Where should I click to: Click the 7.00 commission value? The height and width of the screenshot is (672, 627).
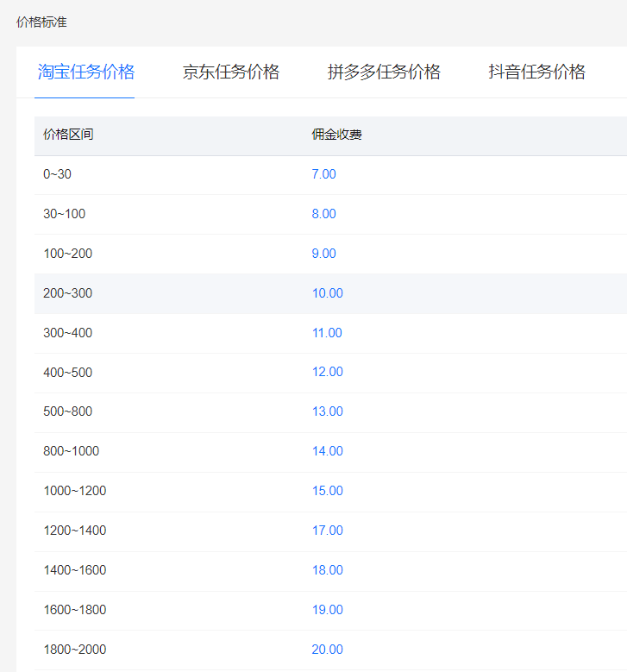click(323, 174)
